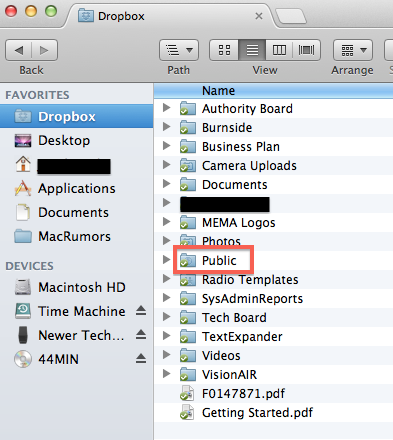Image resolution: width=393 pixels, height=440 pixels.
Task: Eject the Newer Tech drive
Action: coord(141,335)
